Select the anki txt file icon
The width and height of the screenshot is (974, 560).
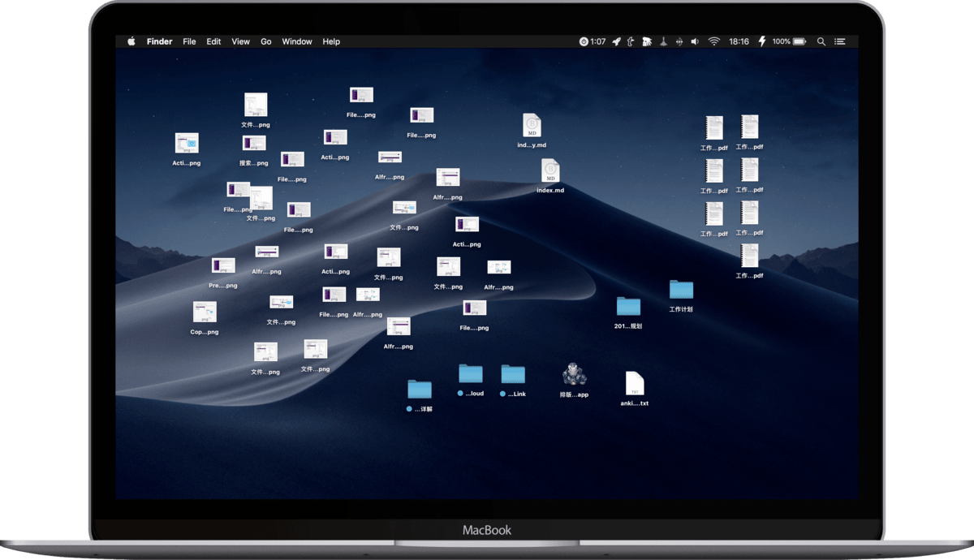click(x=635, y=383)
